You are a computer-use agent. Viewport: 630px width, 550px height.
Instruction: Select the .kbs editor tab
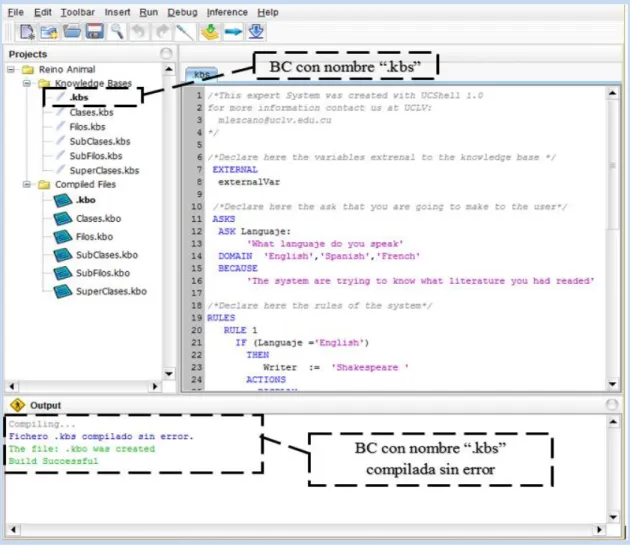(202, 74)
